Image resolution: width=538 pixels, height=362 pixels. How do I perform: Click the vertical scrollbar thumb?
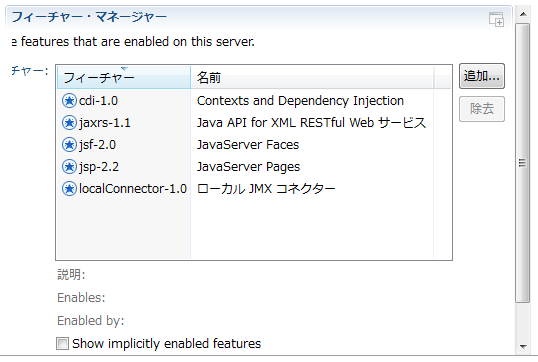[x=523, y=163]
